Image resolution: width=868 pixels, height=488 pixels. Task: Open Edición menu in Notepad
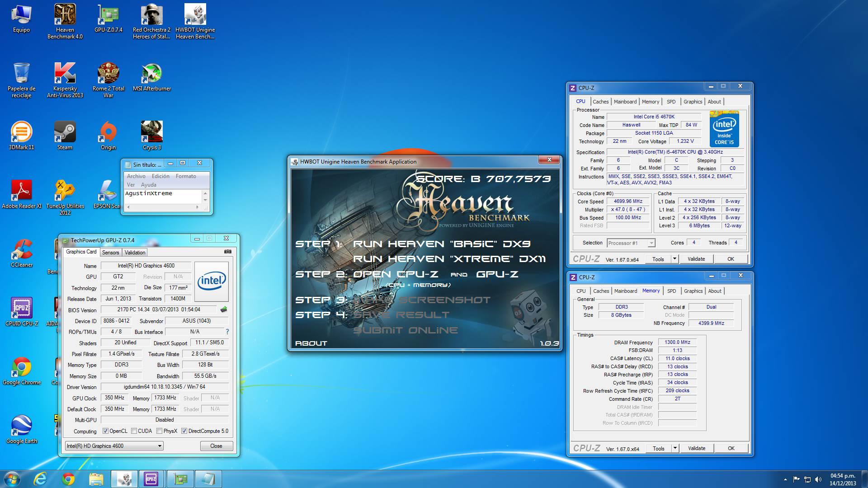[x=160, y=176]
